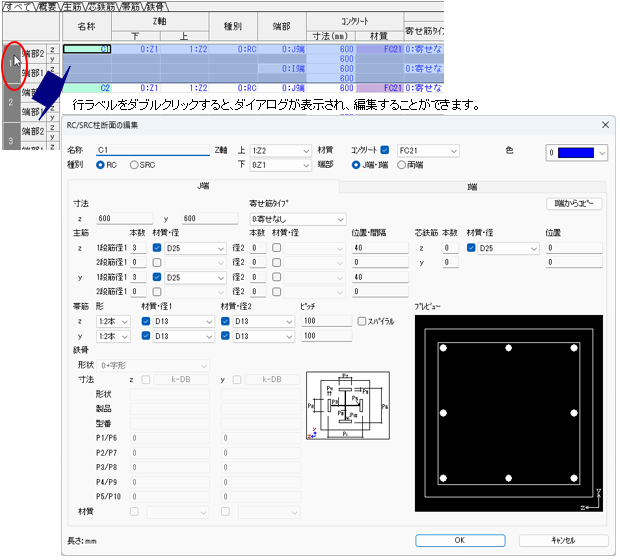Toggle the 芯鉄筋 材質 checkbox beside D25
Image resolution: width=620 pixels, height=560 pixels.
click(471, 248)
